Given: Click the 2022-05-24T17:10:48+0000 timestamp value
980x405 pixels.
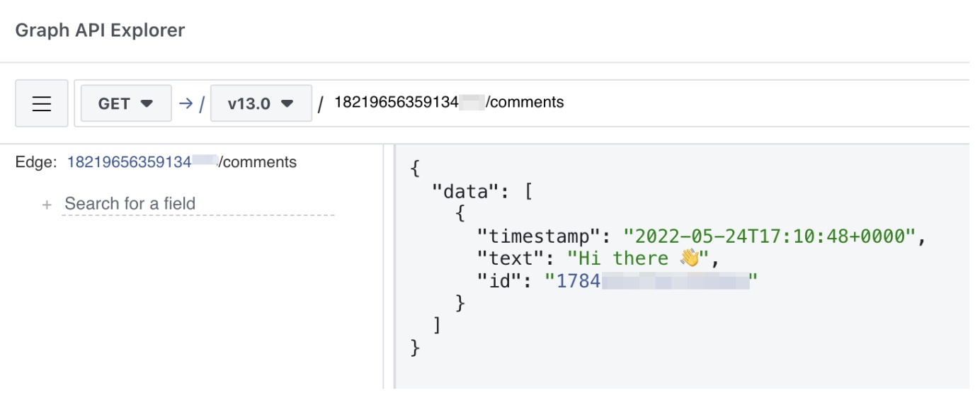Looking at the screenshot, I should (x=770, y=236).
